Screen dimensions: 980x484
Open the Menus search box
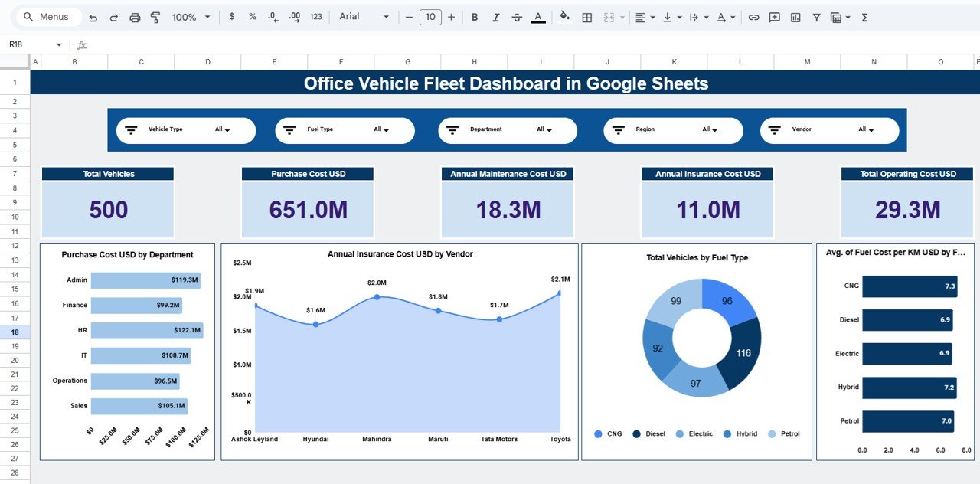point(47,16)
